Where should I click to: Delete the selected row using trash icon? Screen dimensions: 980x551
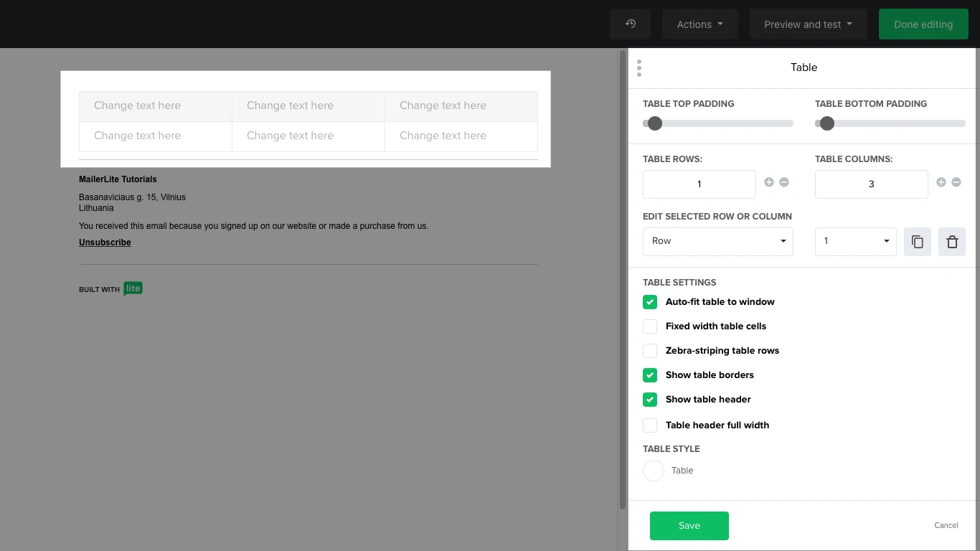[952, 242]
